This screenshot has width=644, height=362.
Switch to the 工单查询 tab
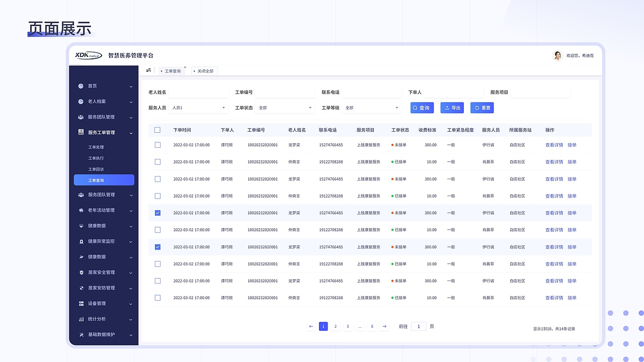(x=172, y=71)
